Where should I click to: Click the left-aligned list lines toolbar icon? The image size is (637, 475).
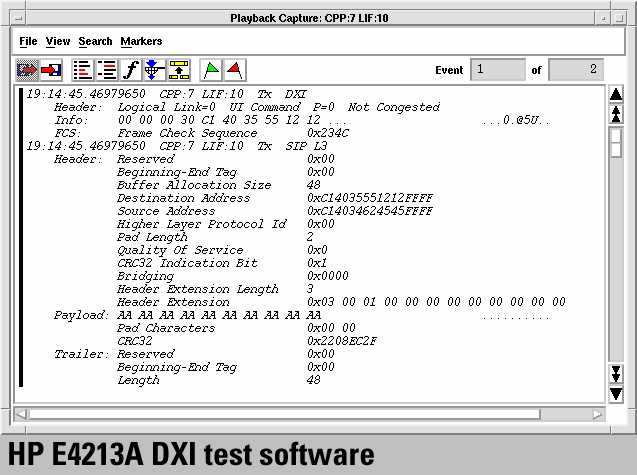pyautogui.click(x=83, y=70)
